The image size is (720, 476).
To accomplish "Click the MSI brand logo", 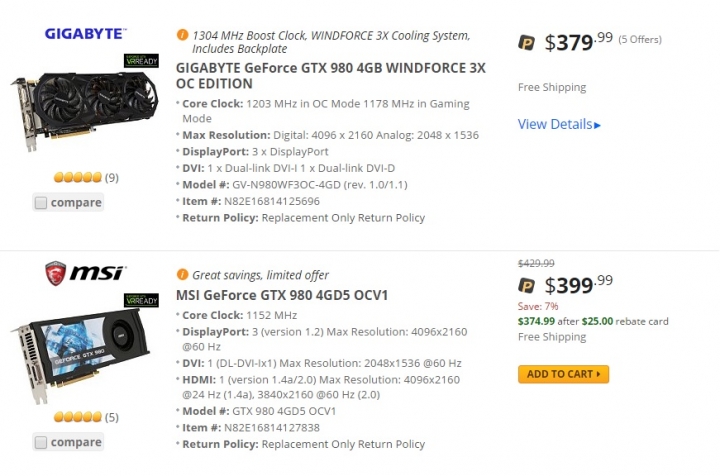I will click(x=85, y=273).
